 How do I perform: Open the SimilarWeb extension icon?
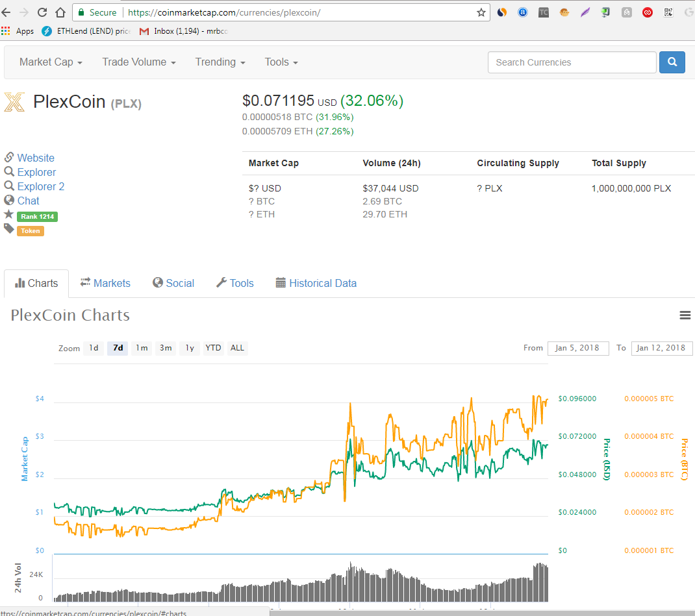click(501, 12)
